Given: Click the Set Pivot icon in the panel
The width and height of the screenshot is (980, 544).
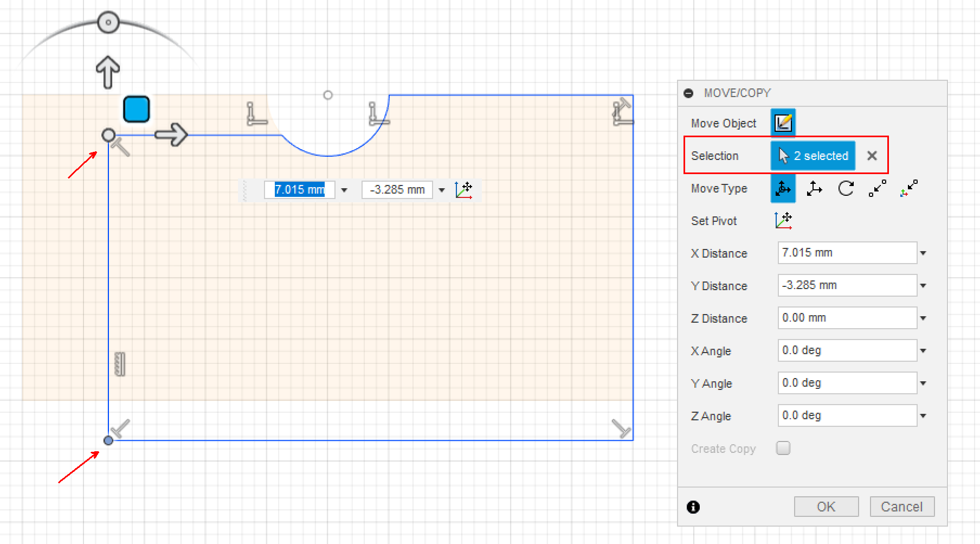Looking at the screenshot, I should tap(783, 221).
